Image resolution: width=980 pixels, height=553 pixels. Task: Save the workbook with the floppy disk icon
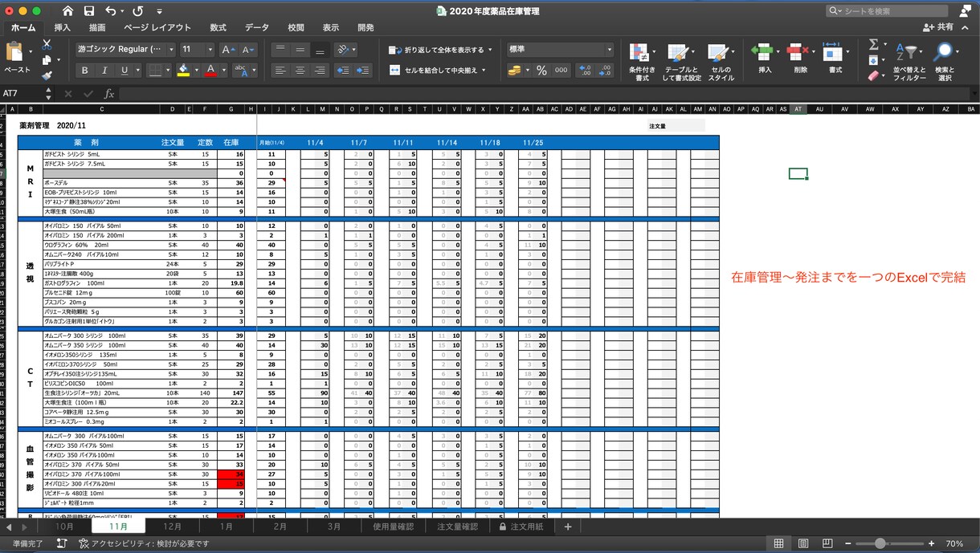89,11
